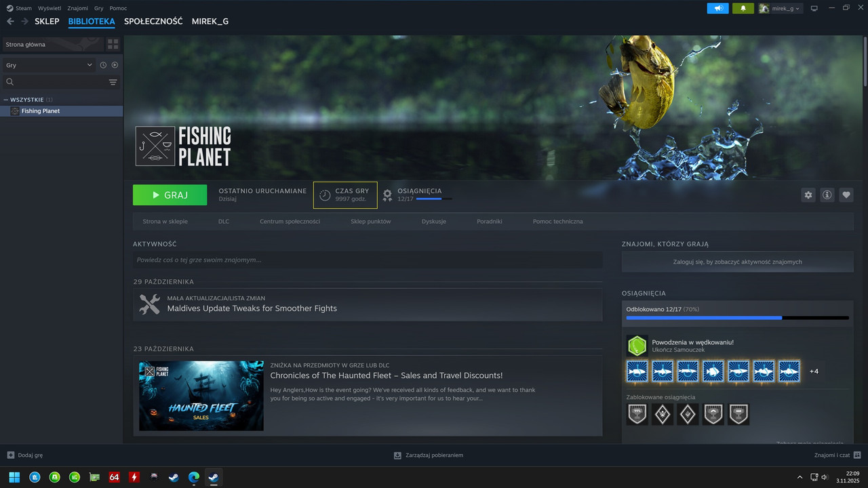Go forward with the right arrow
868x488 pixels.
click(25, 22)
